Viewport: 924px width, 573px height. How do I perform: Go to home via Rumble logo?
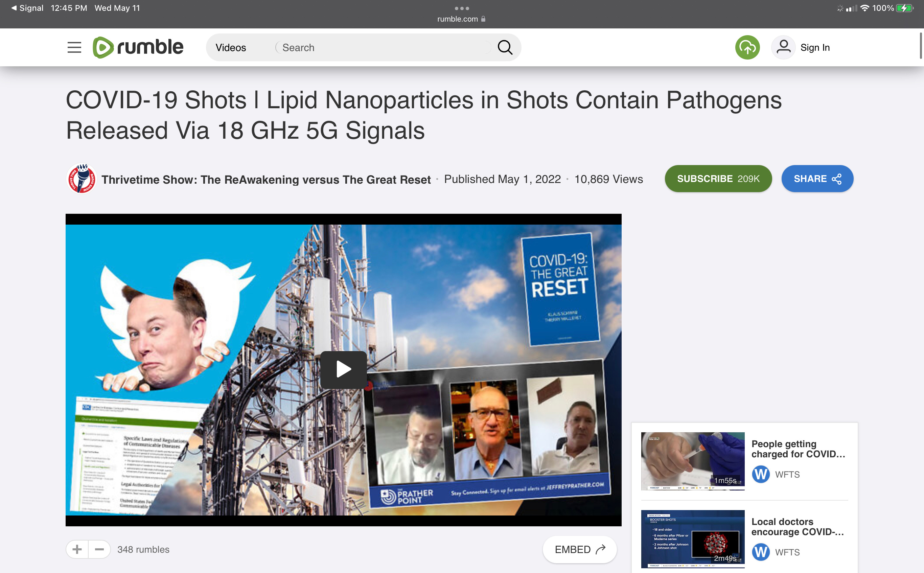[138, 47]
